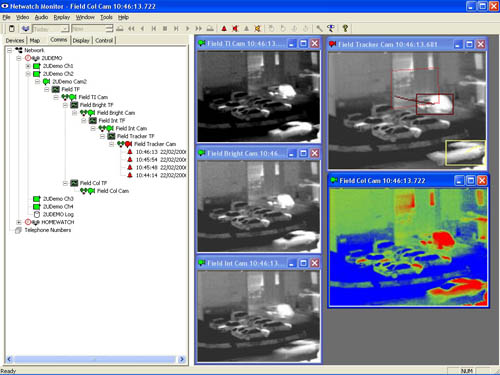Open the Today date dropdown in toolbar
500x375 pixels.
pyautogui.click(x=65, y=29)
